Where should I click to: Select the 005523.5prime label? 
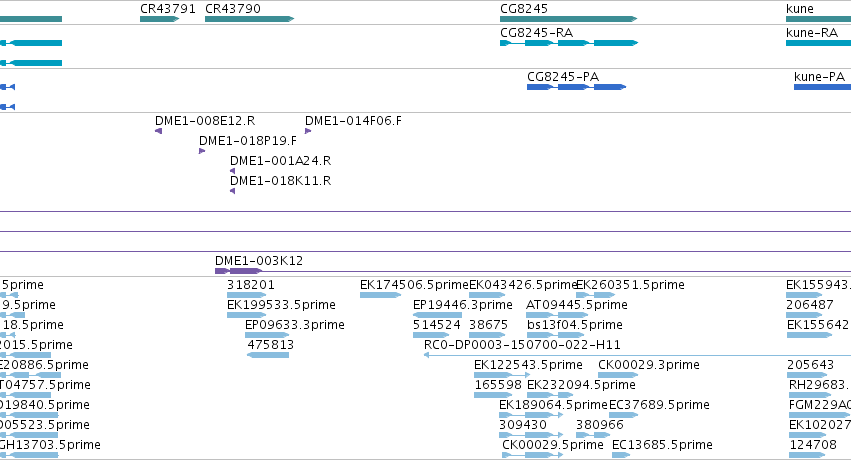45,425
